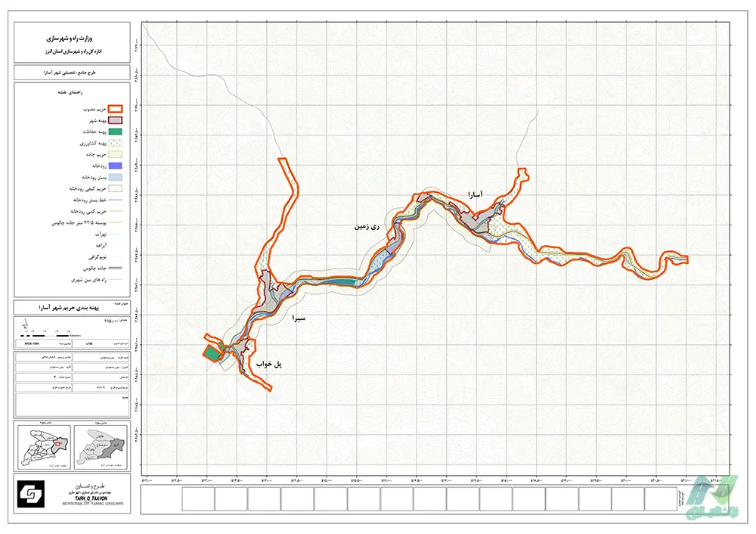
Task: Pick the light blue بستر رودخانه swatch
Action: 114,176
